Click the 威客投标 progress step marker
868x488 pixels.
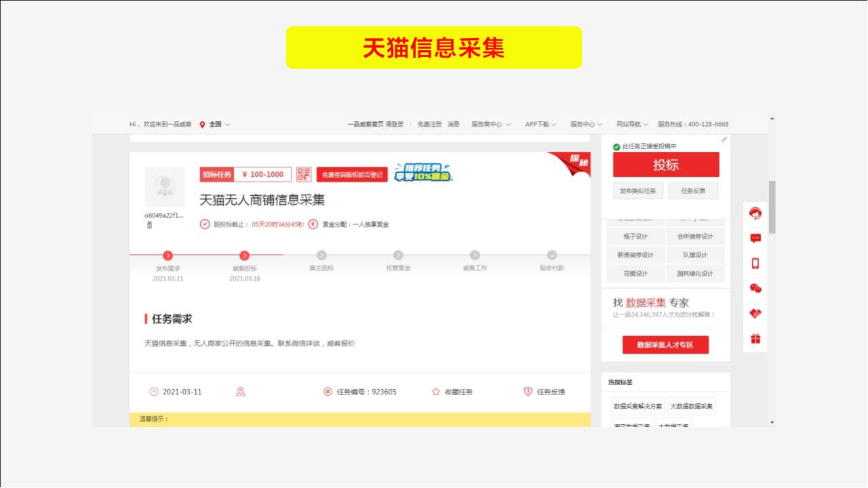pos(245,255)
